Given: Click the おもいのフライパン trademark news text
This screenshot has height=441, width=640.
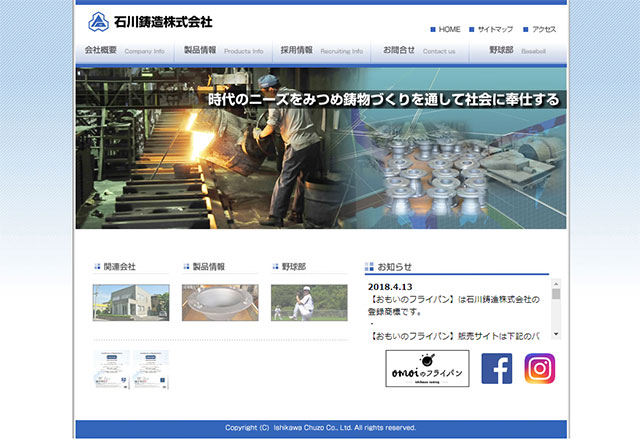Looking at the screenshot, I should [x=453, y=305].
